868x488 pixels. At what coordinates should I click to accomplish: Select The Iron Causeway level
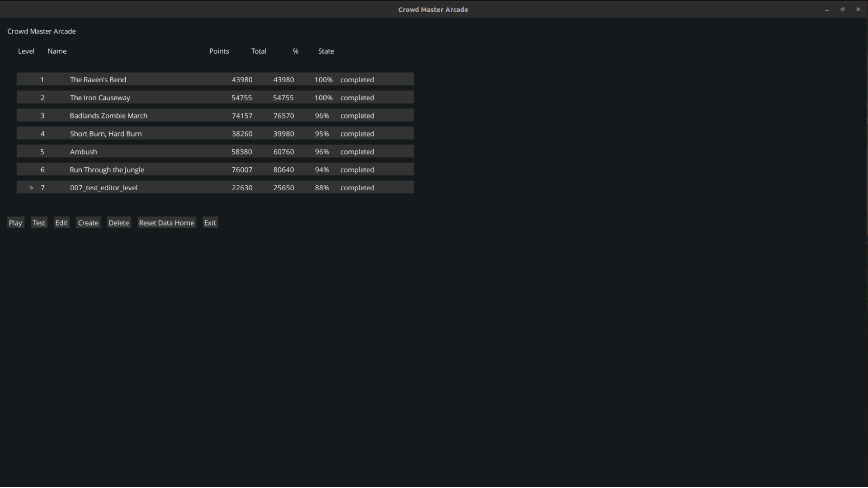215,97
